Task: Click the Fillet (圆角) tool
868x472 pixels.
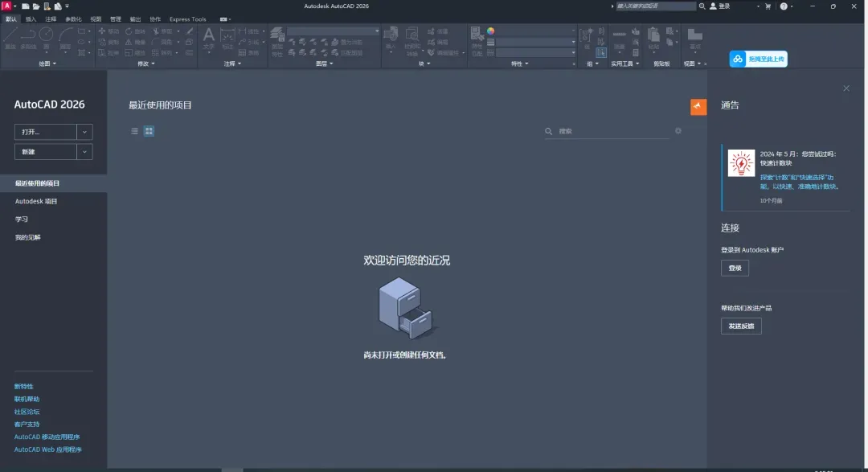Action: pos(162,42)
